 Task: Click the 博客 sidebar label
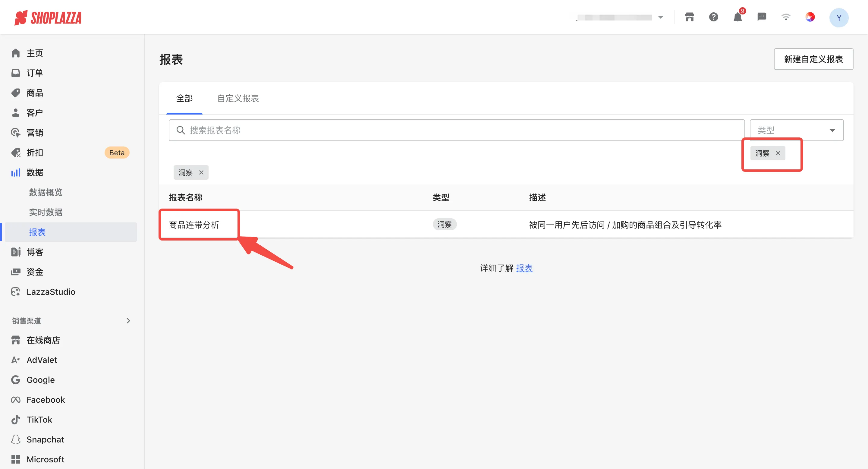(x=35, y=252)
